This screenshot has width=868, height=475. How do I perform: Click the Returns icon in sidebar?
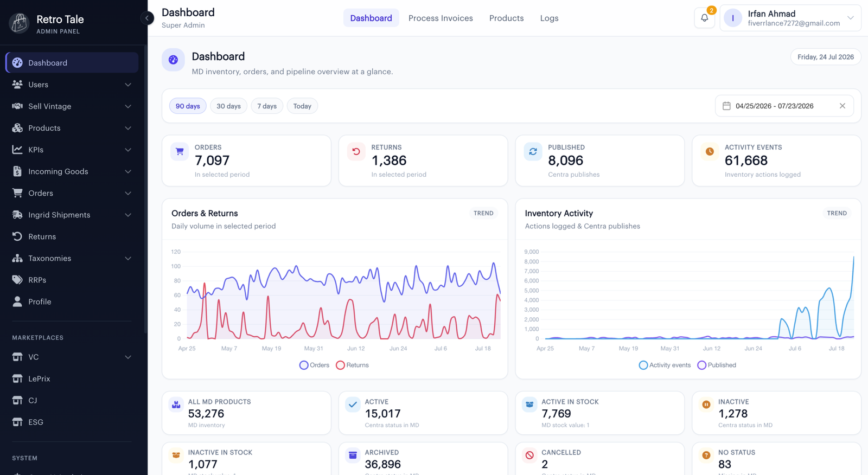[x=17, y=236]
